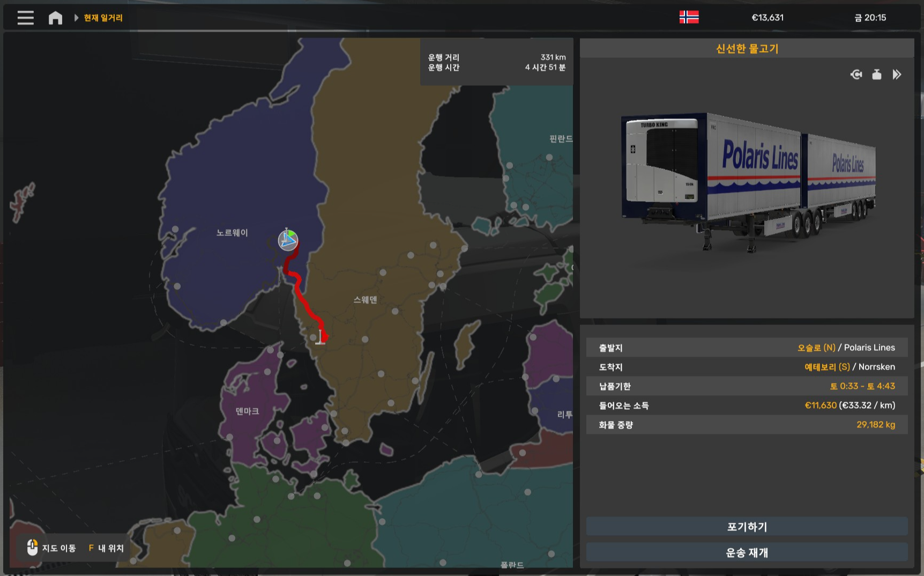Image resolution: width=924 pixels, height=576 pixels.
Task: Click the 도착지 row label
Action: [x=610, y=367]
